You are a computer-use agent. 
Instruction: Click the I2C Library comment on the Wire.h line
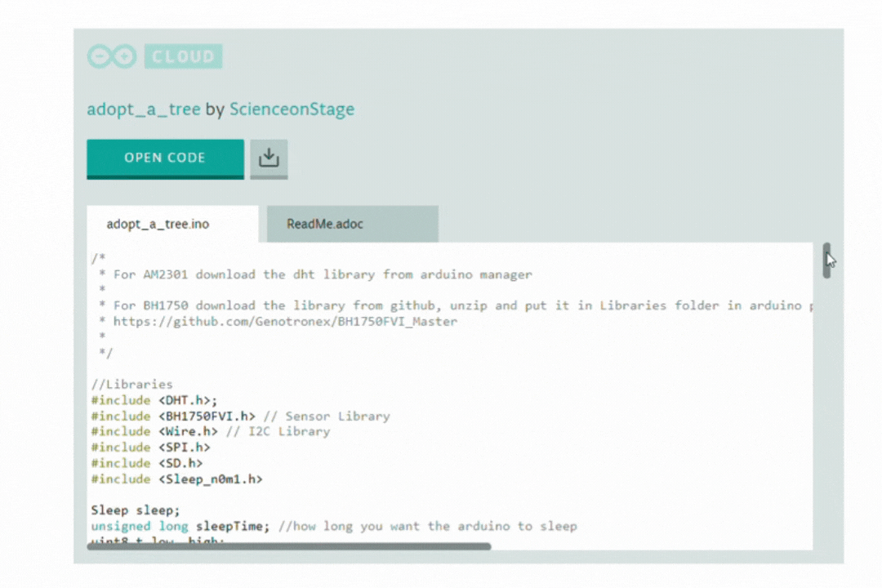(290, 431)
